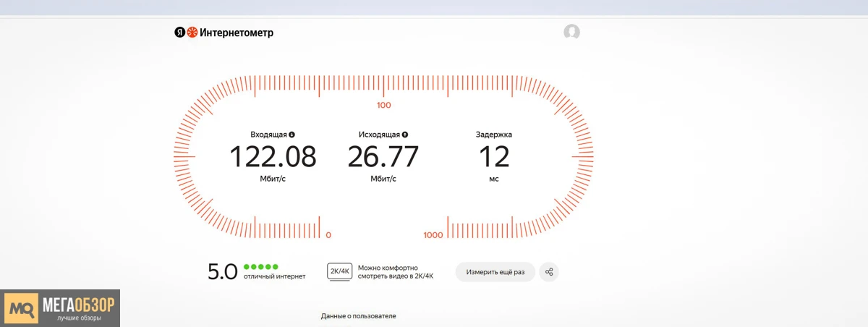Image resolution: width=868 pixels, height=327 pixels.
Task: Click the orange Internetometer logo icon
Action: (x=192, y=33)
